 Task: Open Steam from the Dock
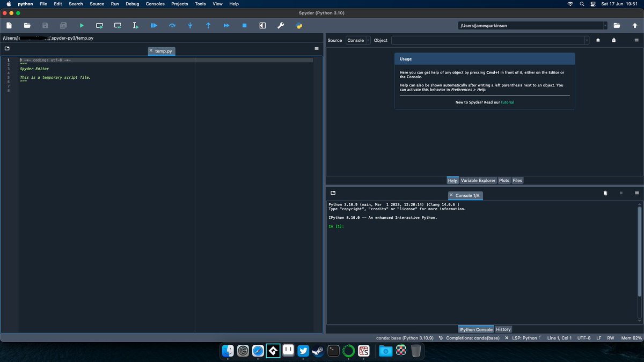pos(318,351)
